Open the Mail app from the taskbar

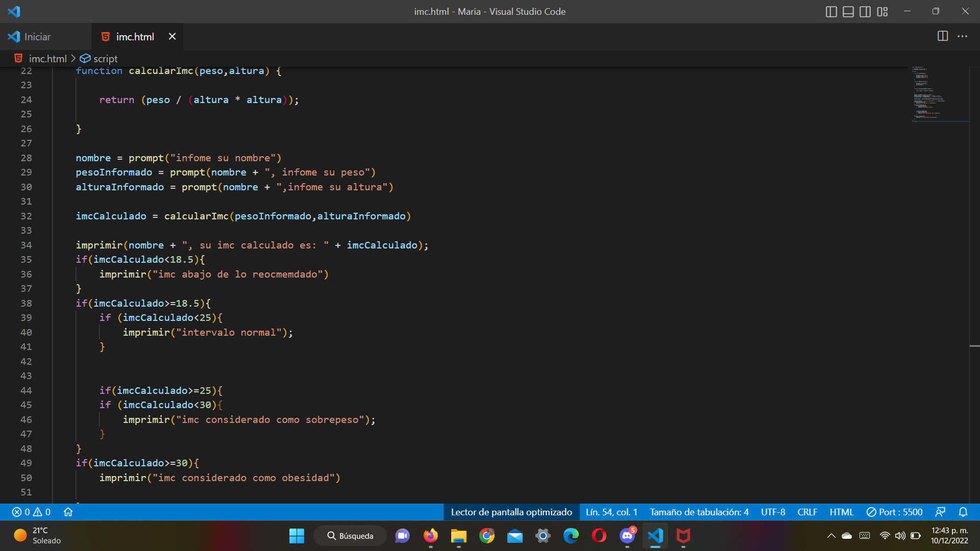coord(515,536)
